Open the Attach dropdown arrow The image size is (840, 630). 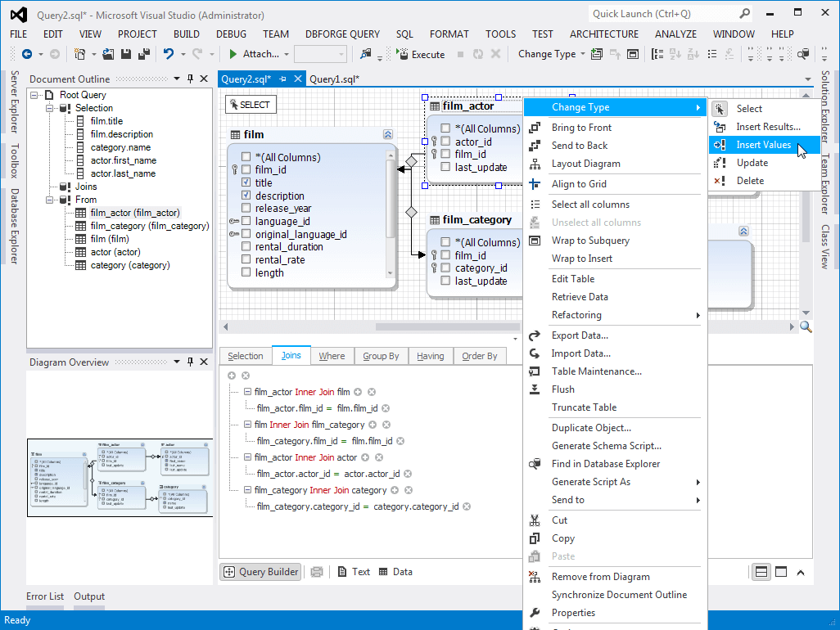[287, 54]
